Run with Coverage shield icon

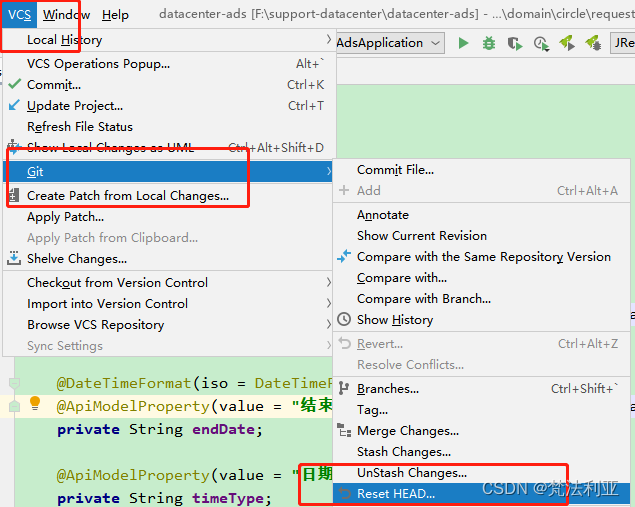[x=515, y=43]
